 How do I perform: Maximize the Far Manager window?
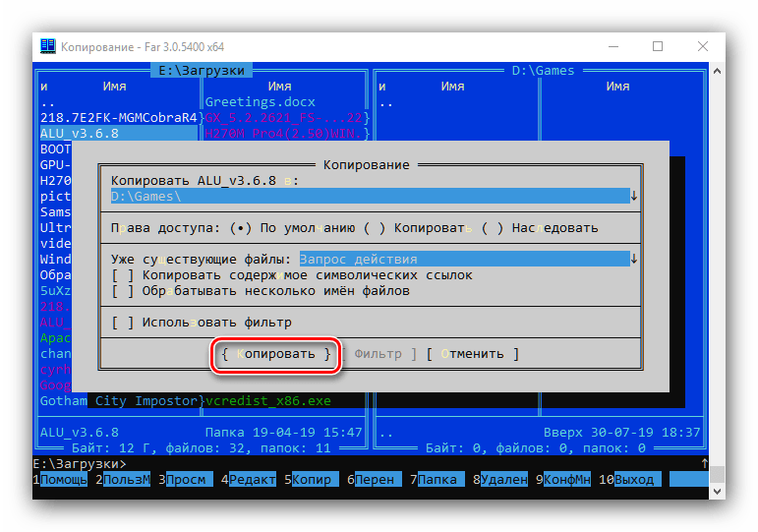658,46
